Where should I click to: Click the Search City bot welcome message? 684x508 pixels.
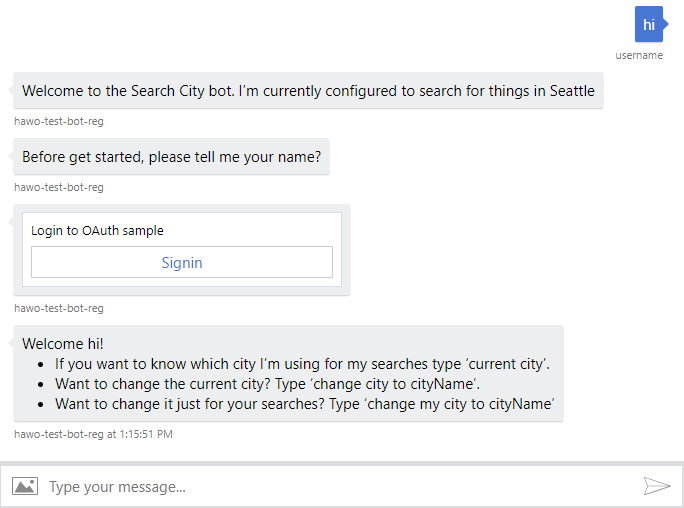pyautogui.click(x=308, y=91)
